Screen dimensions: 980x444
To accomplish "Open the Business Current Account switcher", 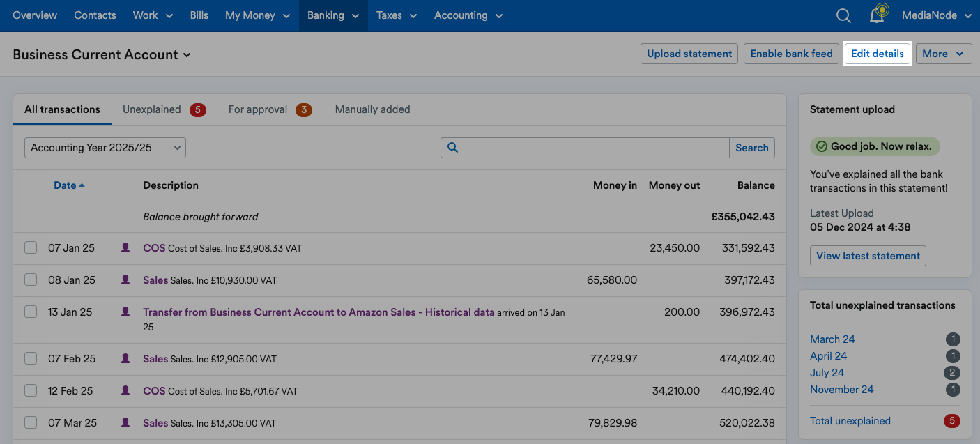I will pos(102,54).
